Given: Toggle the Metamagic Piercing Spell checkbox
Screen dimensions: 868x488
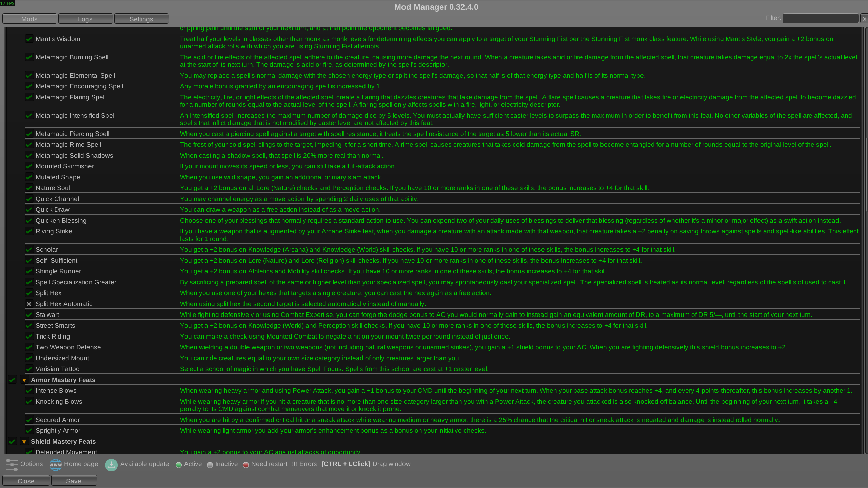Looking at the screenshot, I should click(x=29, y=134).
